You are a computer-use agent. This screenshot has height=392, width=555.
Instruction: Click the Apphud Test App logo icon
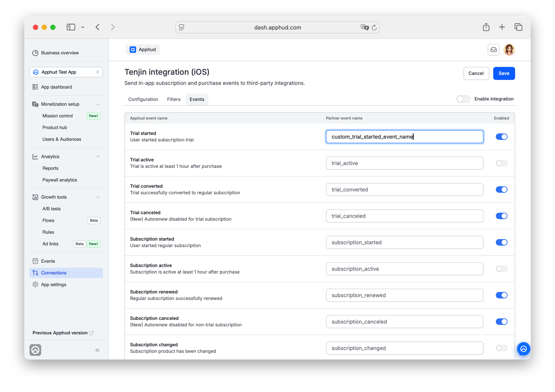36,72
